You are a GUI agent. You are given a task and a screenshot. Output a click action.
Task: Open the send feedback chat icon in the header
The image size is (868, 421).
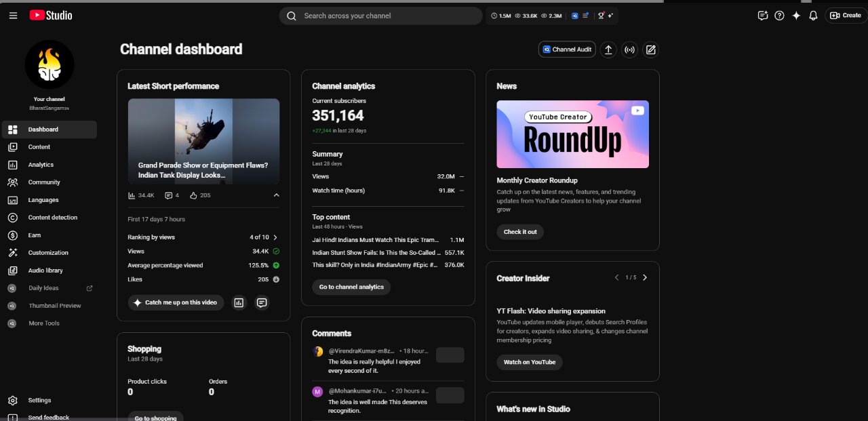click(763, 16)
